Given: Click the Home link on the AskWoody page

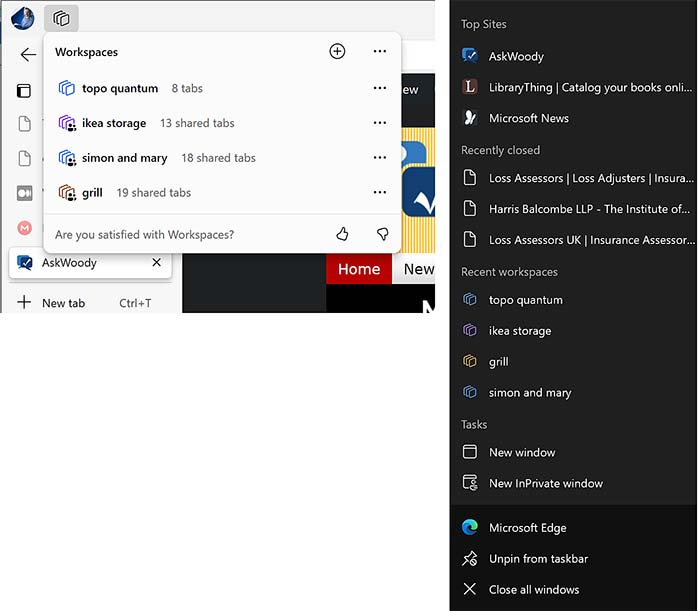Looking at the screenshot, I should coord(359,269).
